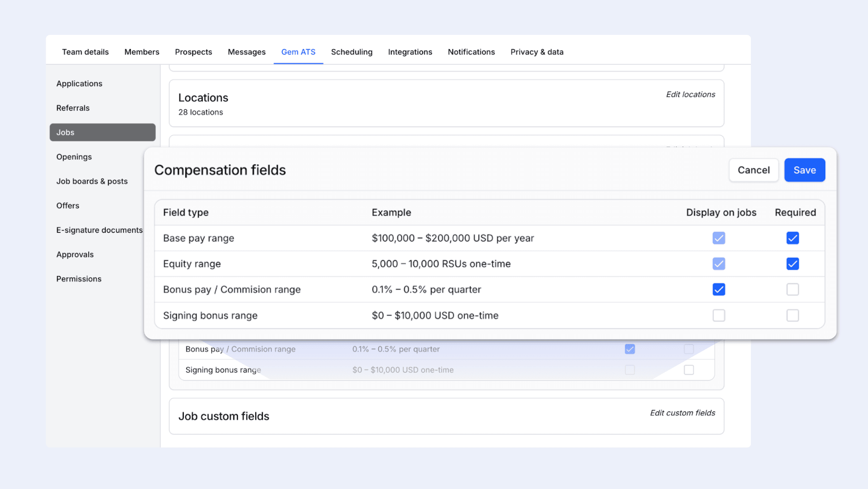Disable Display on jobs for Bonus pay
Viewport: 868px width, 489px height.
click(719, 289)
